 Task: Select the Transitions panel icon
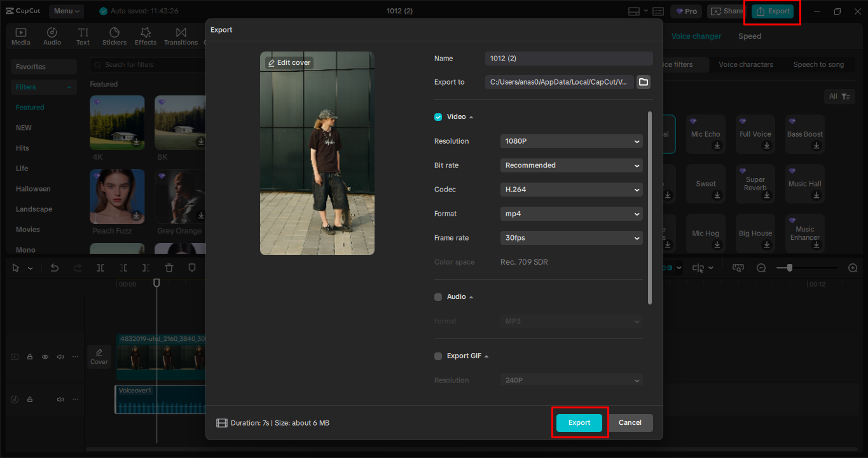(x=181, y=35)
